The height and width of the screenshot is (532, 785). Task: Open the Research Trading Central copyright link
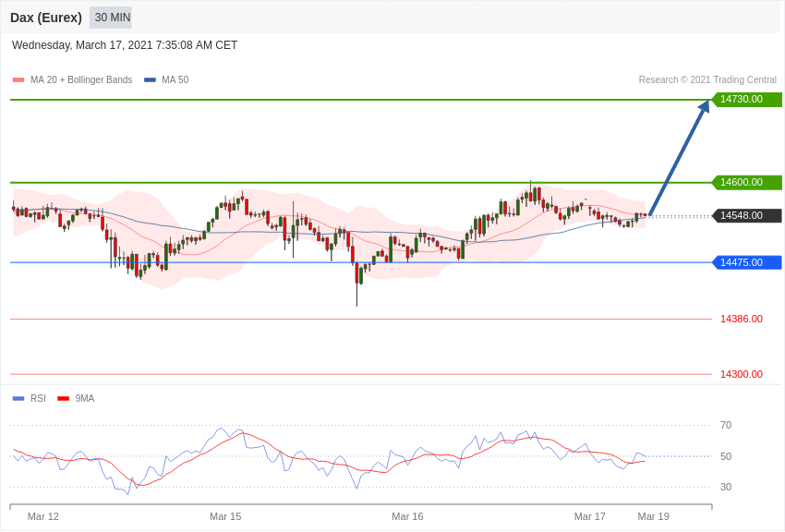[x=707, y=80]
